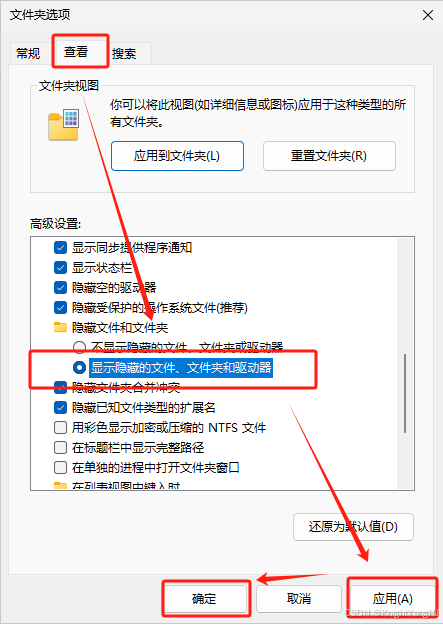Close the 文件夹选项 dialog

click(x=428, y=15)
